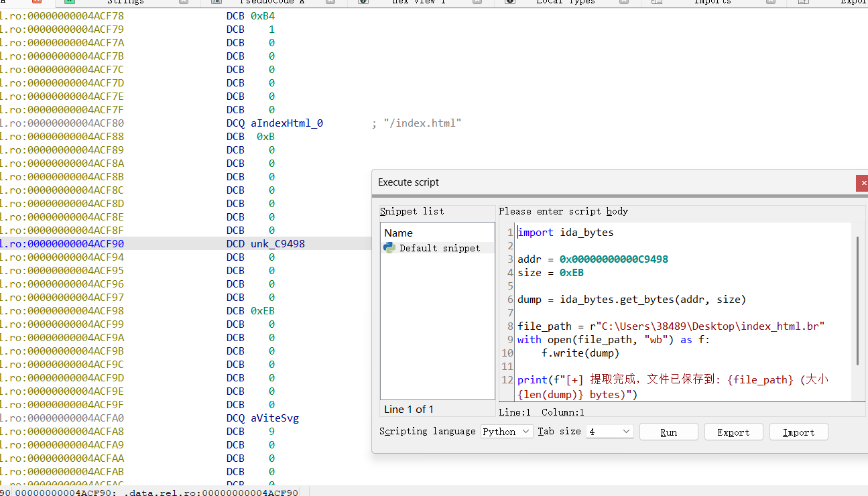Click the Export button in Execute script
This screenshot has width=868, height=496.
(x=733, y=432)
